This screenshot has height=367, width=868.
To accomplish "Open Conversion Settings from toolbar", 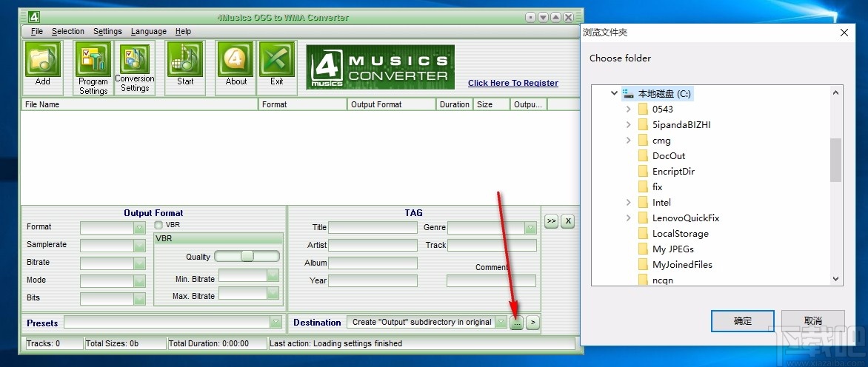I will (135, 58).
